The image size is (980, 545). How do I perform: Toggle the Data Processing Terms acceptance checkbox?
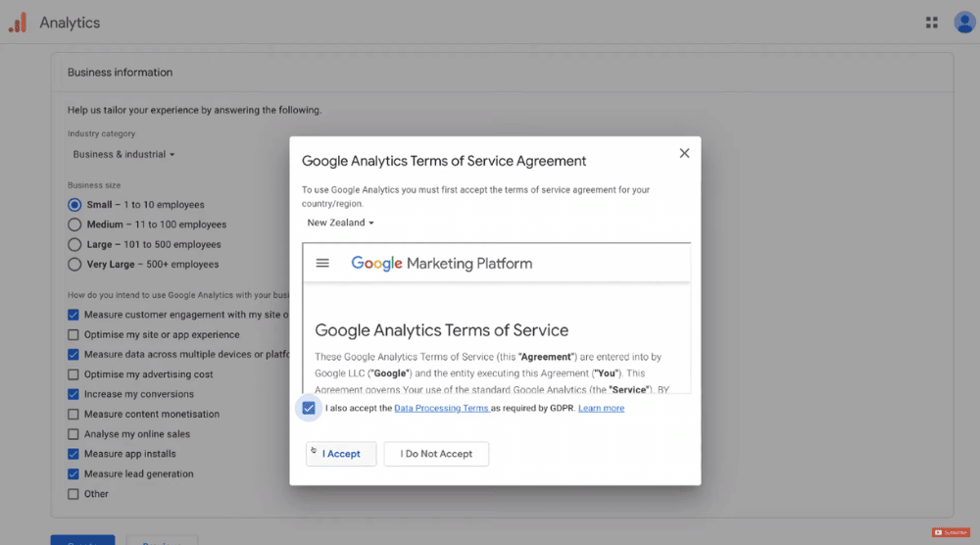[x=309, y=408]
